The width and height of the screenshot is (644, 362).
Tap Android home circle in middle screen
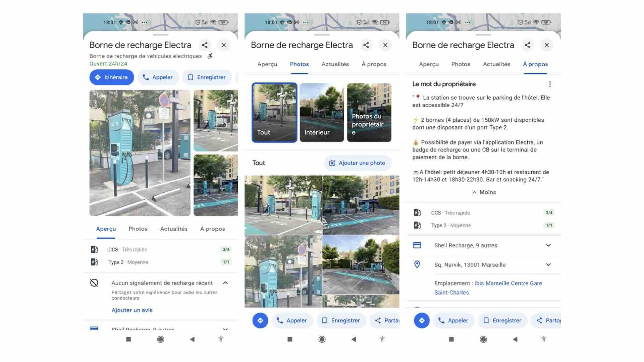[x=322, y=340]
